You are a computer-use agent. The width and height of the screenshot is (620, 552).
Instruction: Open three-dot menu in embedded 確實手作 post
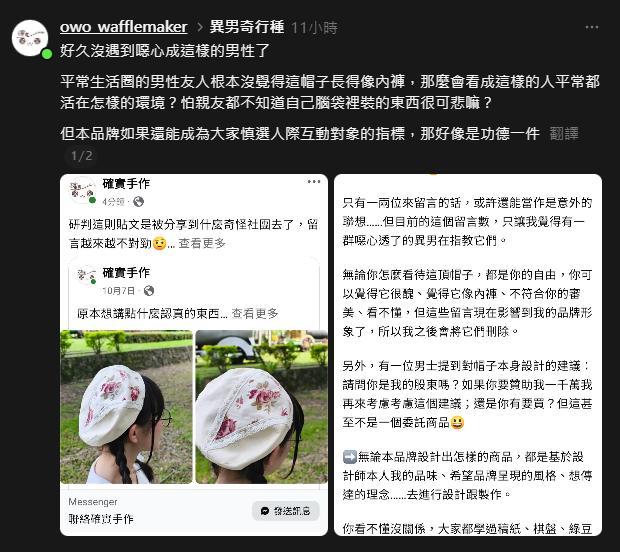point(314,181)
